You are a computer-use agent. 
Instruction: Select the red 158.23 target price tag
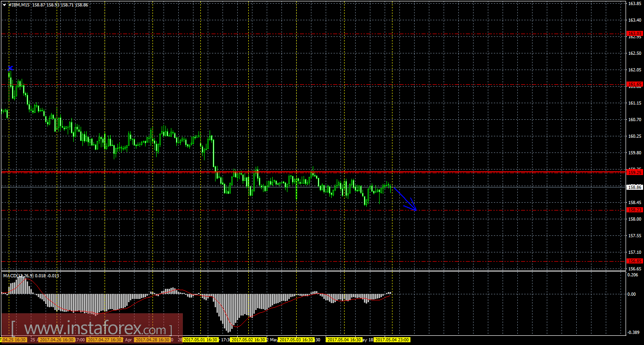[x=635, y=210]
